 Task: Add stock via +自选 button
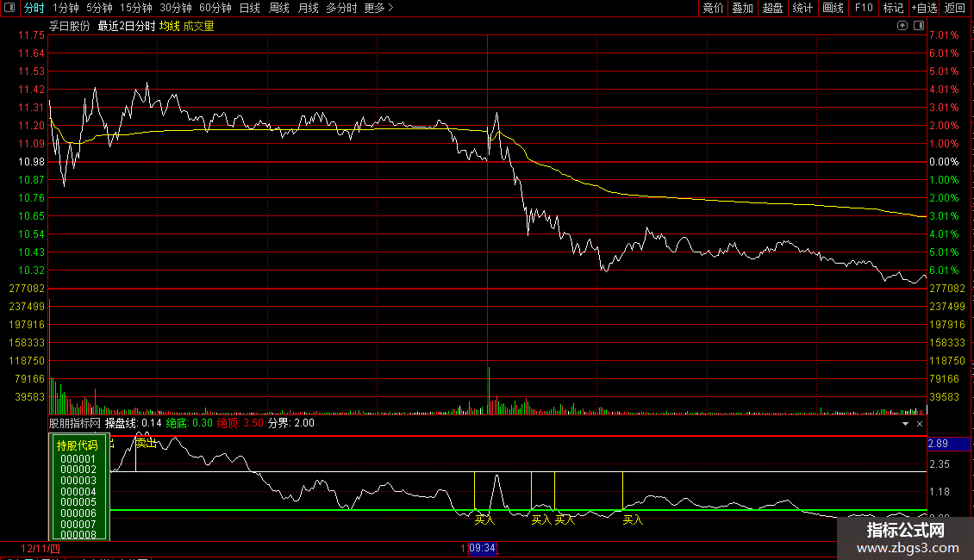click(x=924, y=8)
